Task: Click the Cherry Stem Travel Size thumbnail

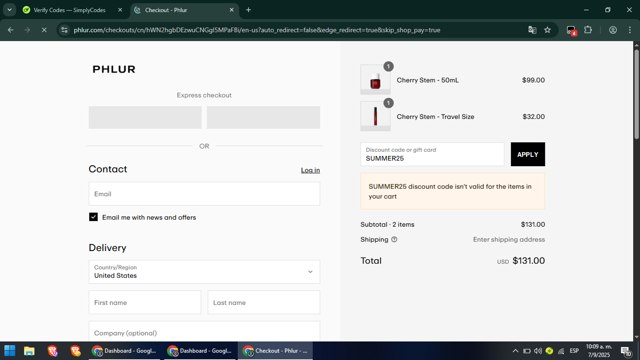Action: [x=375, y=116]
